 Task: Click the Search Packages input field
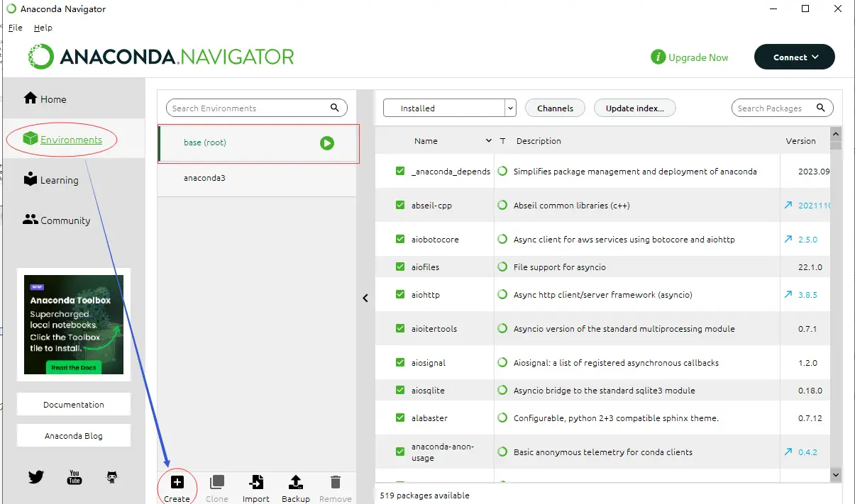pyautogui.click(x=773, y=108)
